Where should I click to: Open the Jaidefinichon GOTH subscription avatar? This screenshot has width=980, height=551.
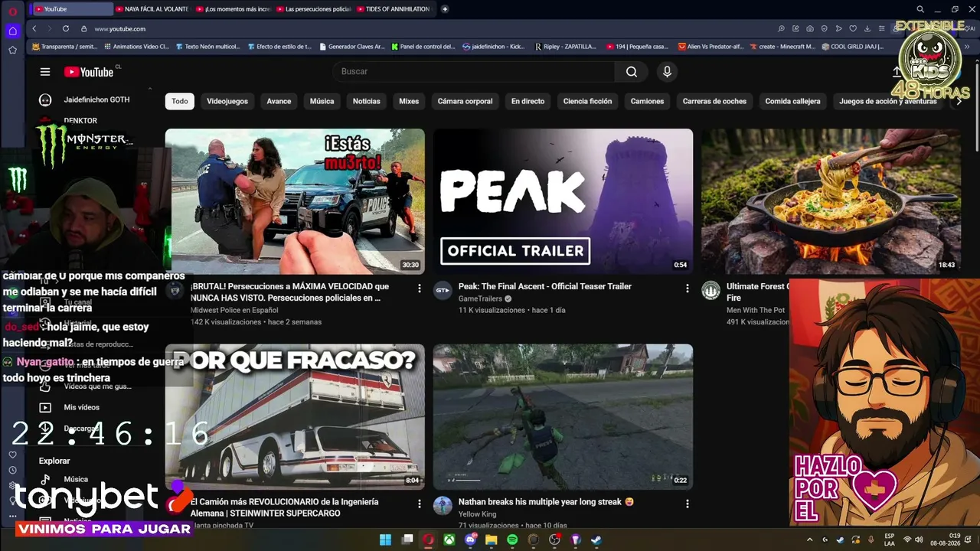[x=45, y=100]
